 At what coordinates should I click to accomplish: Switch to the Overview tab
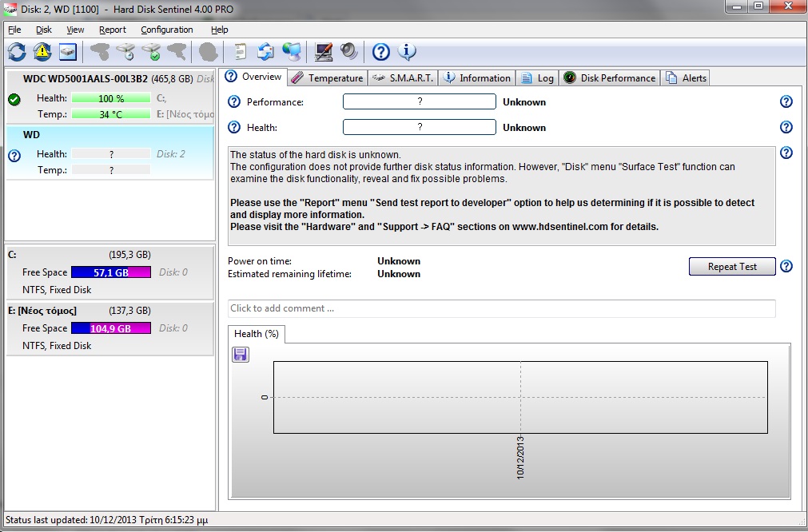254,77
